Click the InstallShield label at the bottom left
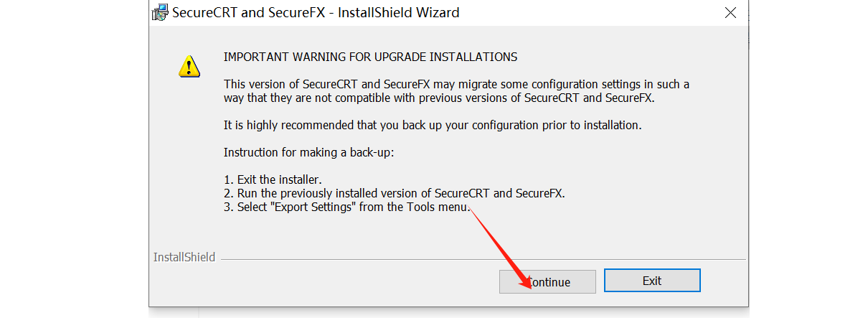868x318 pixels. tap(184, 257)
